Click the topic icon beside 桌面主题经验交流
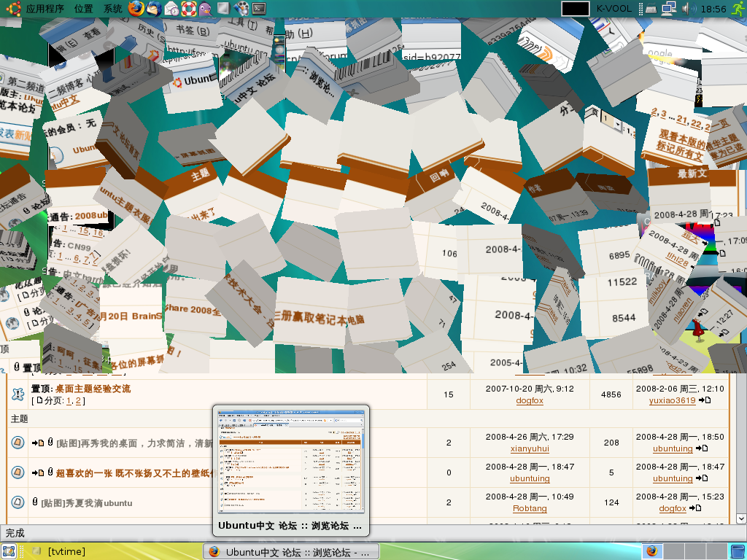Screen dimensions: 747x560 pyautogui.click(x=18, y=394)
